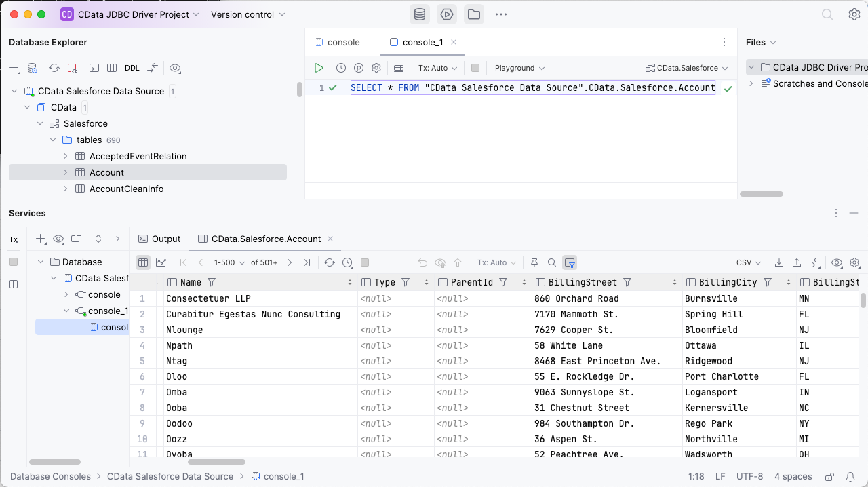Refresh the Database Explorer tree
This screenshot has width=868, height=487.
pyautogui.click(x=54, y=68)
